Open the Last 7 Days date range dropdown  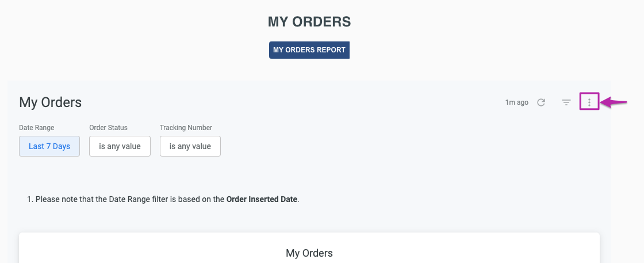click(x=49, y=146)
